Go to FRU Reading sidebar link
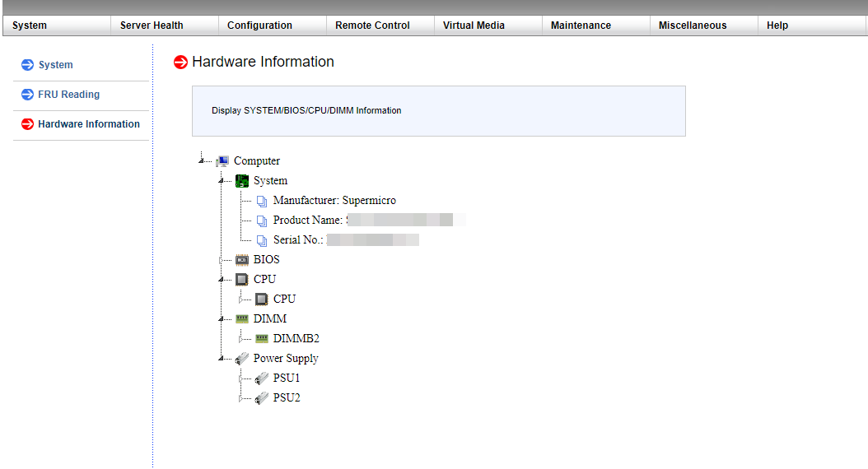Viewport: 868px width, 469px height. coord(68,95)
